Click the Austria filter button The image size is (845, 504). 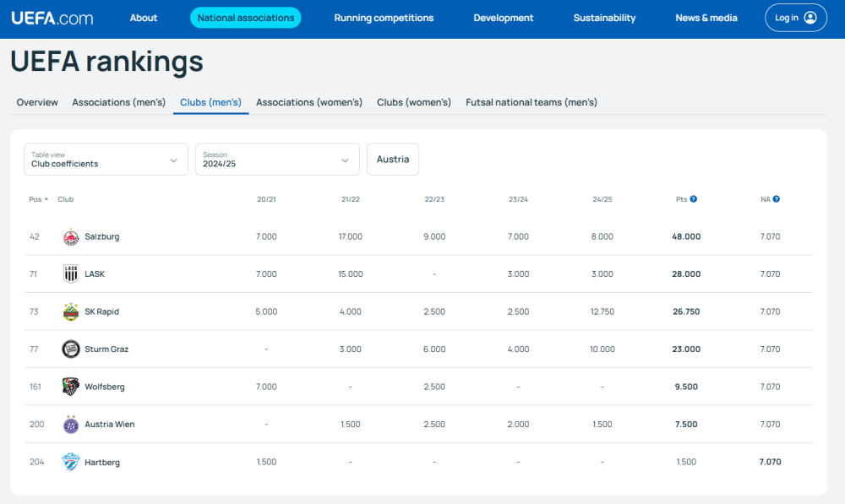(393, 160)
